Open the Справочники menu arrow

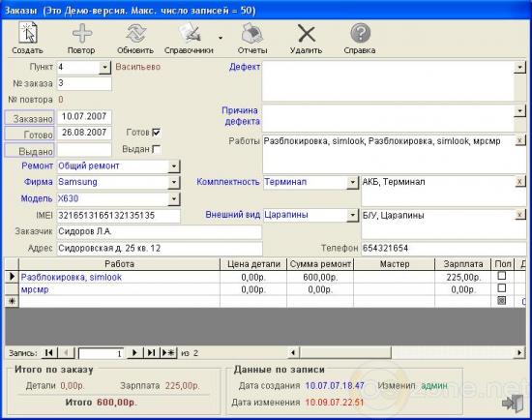click(x=221, y=38)
